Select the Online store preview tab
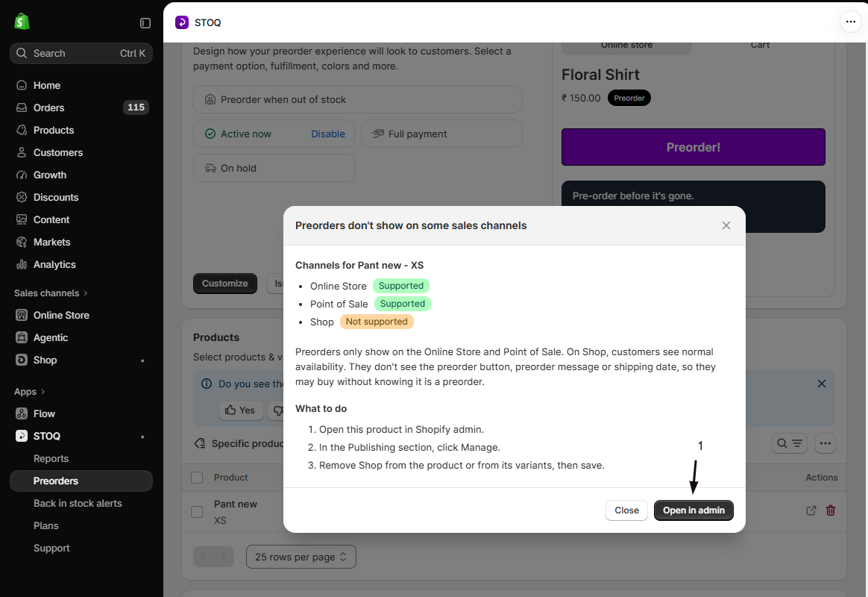The width and height of the screenshot is (868, 597). point(626,46)
